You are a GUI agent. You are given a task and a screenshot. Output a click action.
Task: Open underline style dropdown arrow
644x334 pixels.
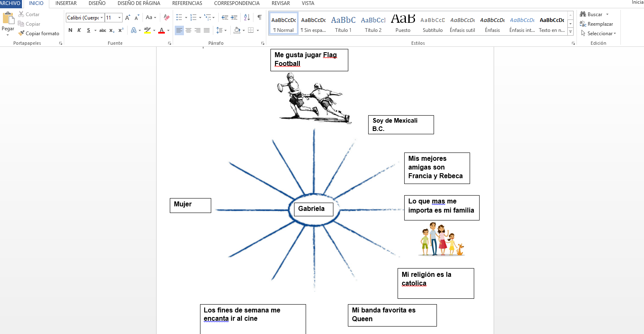(95, 30)
